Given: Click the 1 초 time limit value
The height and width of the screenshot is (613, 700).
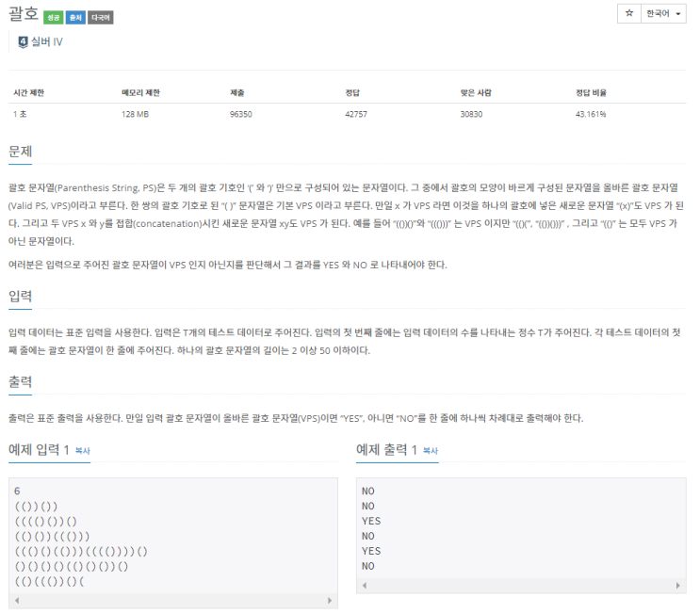Looking at the screenshot, I should pyautogui.click(x=20, y=114).
